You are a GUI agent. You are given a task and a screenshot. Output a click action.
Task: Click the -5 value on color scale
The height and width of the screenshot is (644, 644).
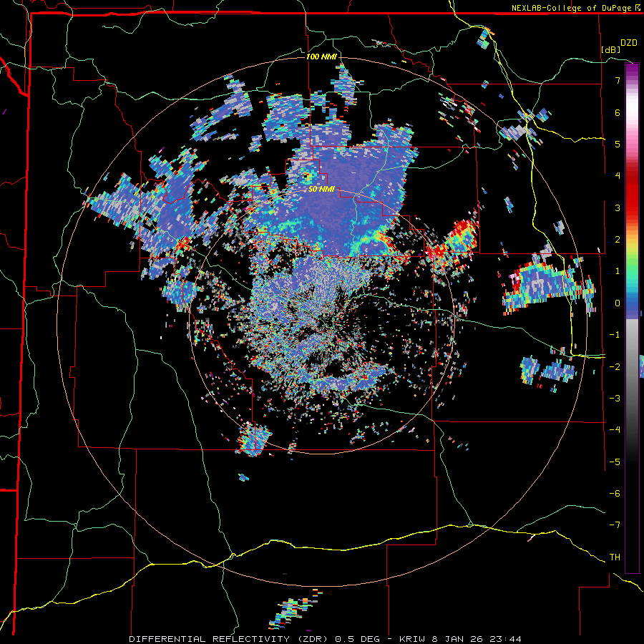pos(615,462)
